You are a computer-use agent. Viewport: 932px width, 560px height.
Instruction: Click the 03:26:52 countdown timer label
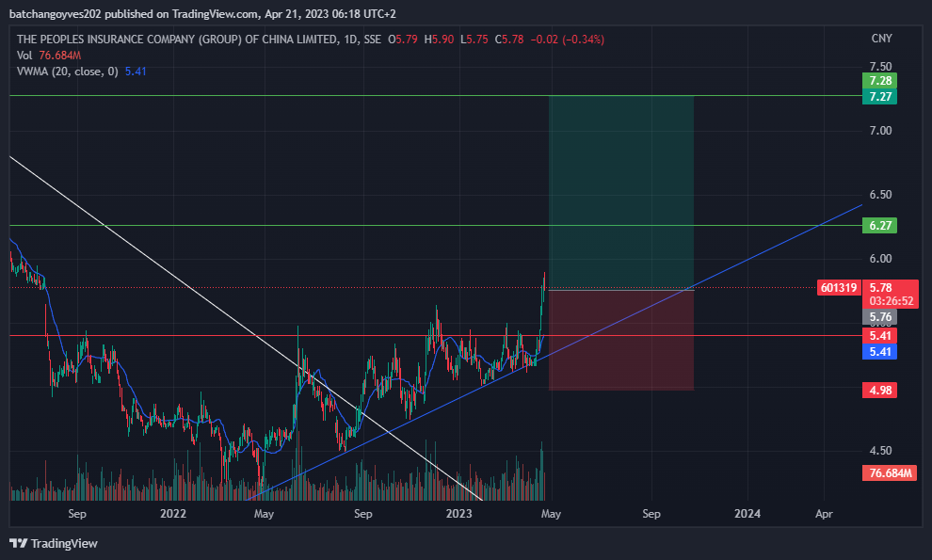point(891,301)
